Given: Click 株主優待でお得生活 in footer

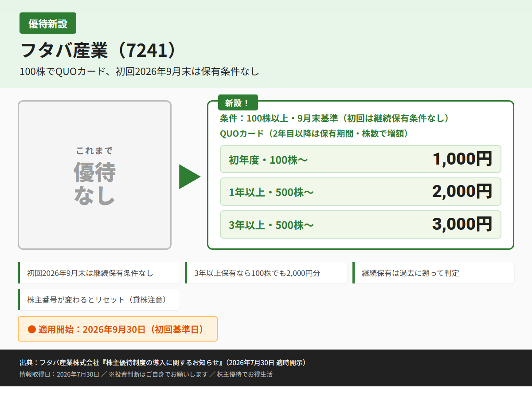Looking at the screenshot, I should (x=244, y=374).
